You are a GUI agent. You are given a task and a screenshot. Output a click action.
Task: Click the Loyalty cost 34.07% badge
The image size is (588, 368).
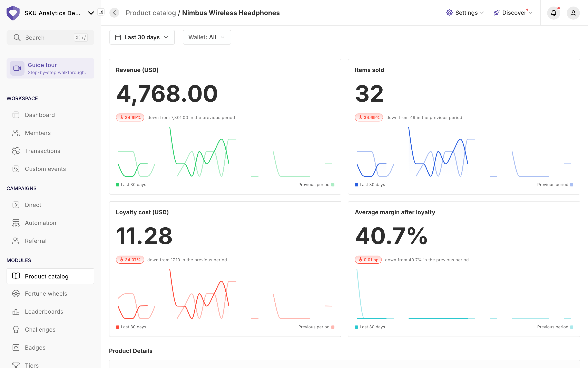point(130,260)
